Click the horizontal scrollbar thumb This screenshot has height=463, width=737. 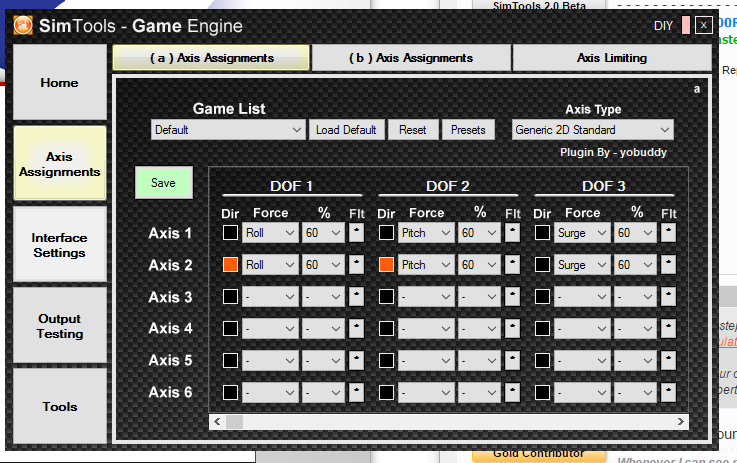(235, 422)
